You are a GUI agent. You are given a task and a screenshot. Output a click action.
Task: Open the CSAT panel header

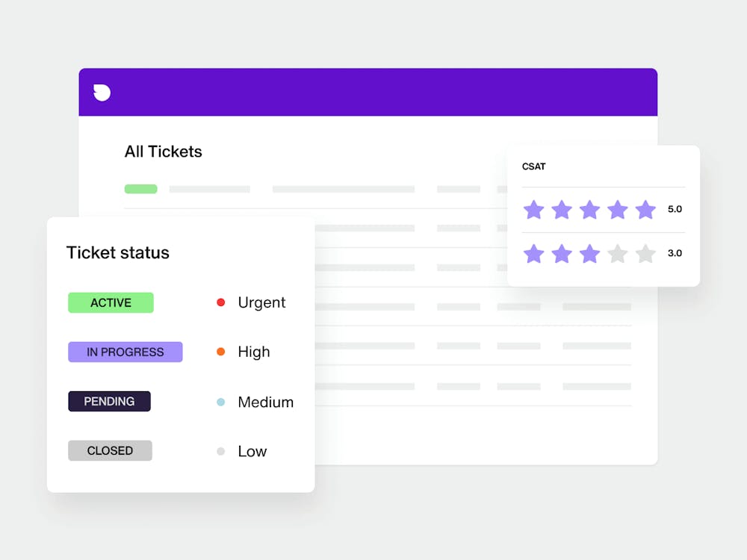533,167
